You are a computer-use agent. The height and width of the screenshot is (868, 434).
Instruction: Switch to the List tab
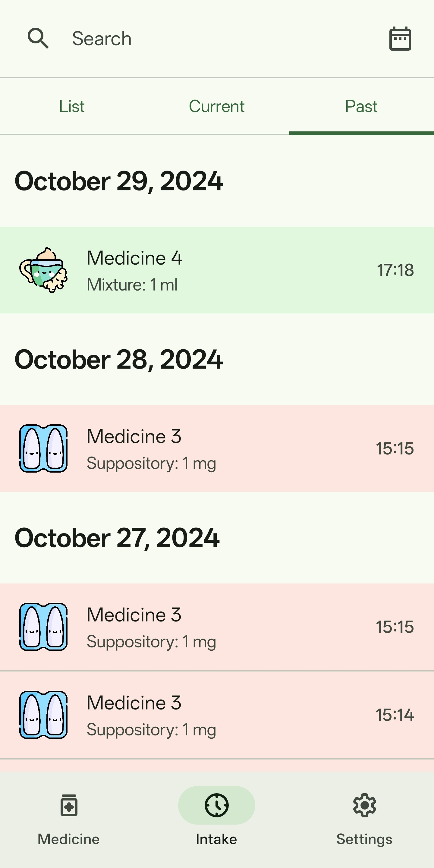point(72,106)
